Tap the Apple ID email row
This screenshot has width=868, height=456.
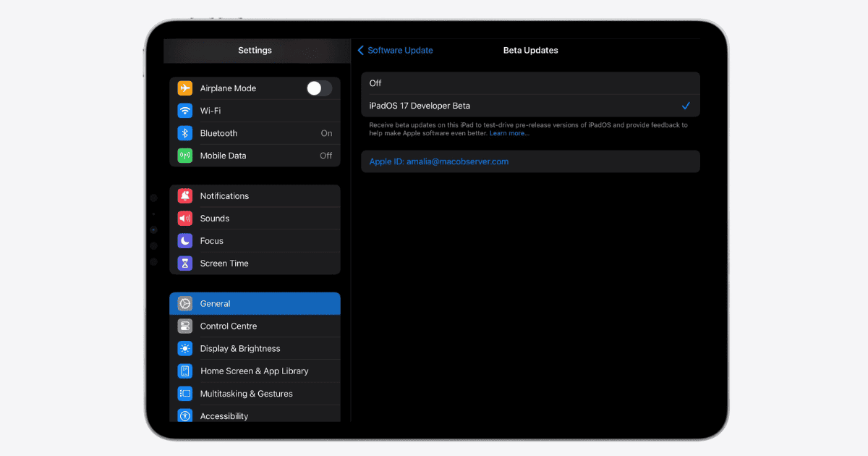[x=529, y=161]
